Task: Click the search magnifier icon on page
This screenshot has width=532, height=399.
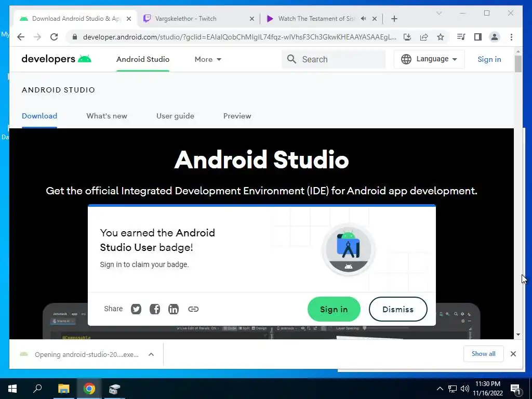Action: (x=291, y=59)
